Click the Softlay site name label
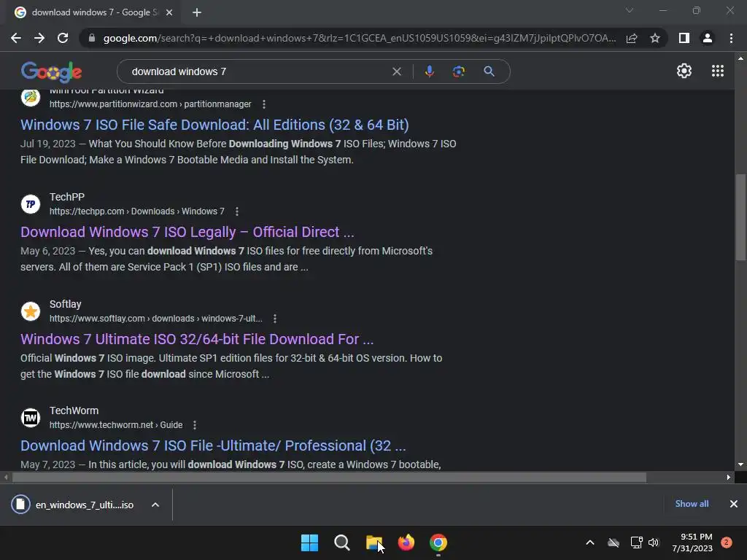The width and height of the screenshot is (747, 560). pyautogui.click(x=65, y=304)
